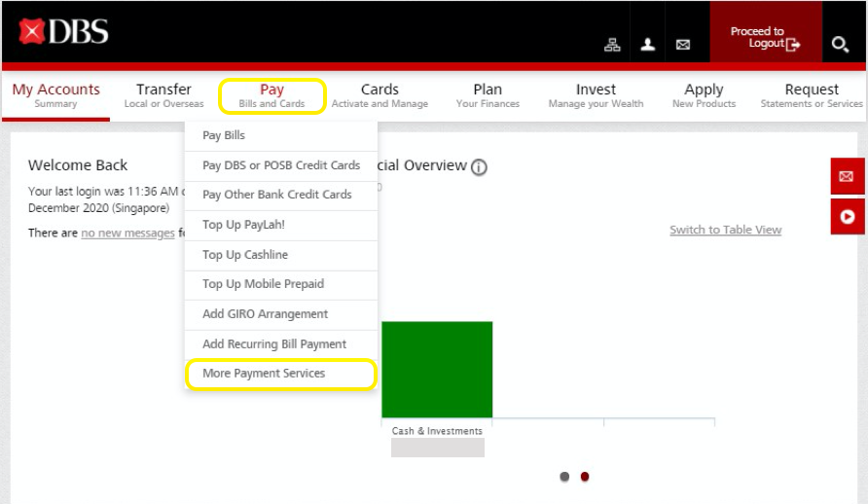Click the Cash & Investments label

[437, 431]
